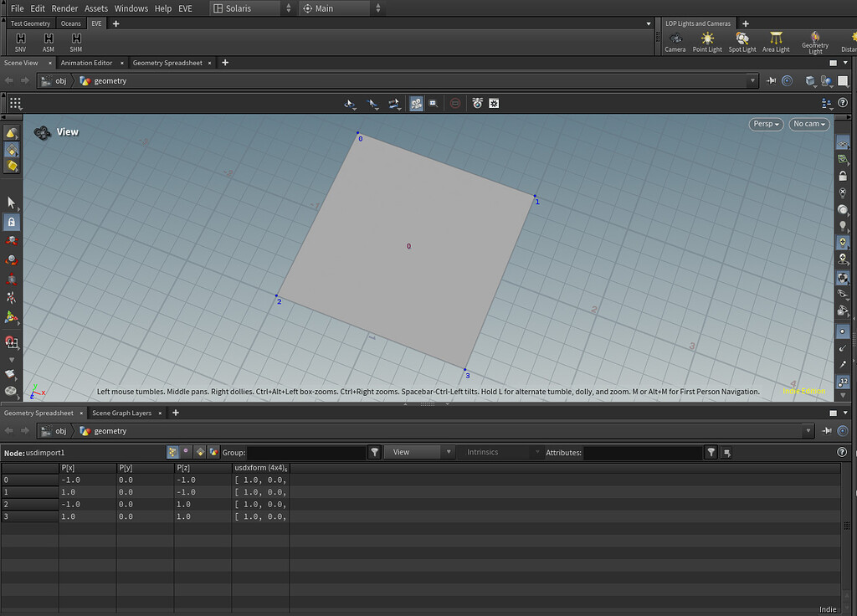Open the Render menu
Viewport: 857px width, 616px height.
[64, 8]
